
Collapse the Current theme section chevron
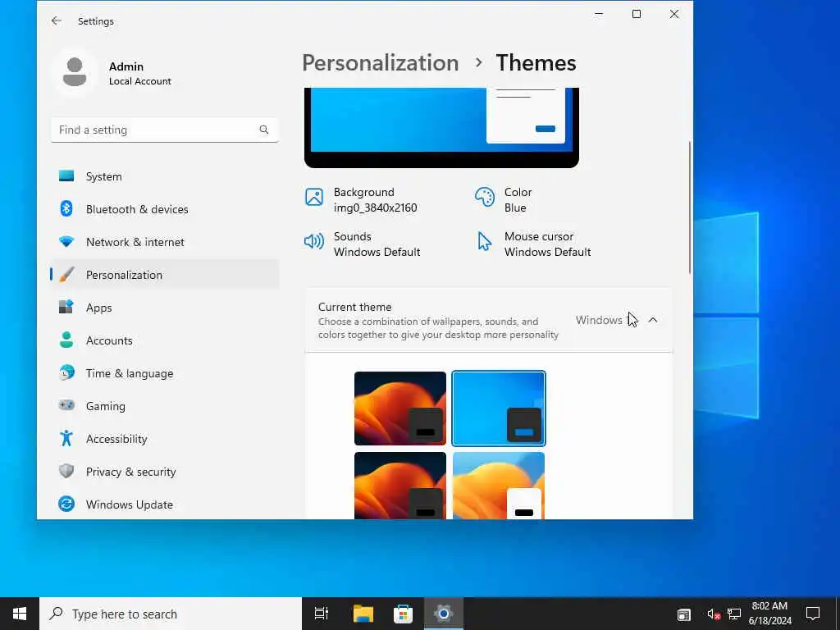coord(652,320)
